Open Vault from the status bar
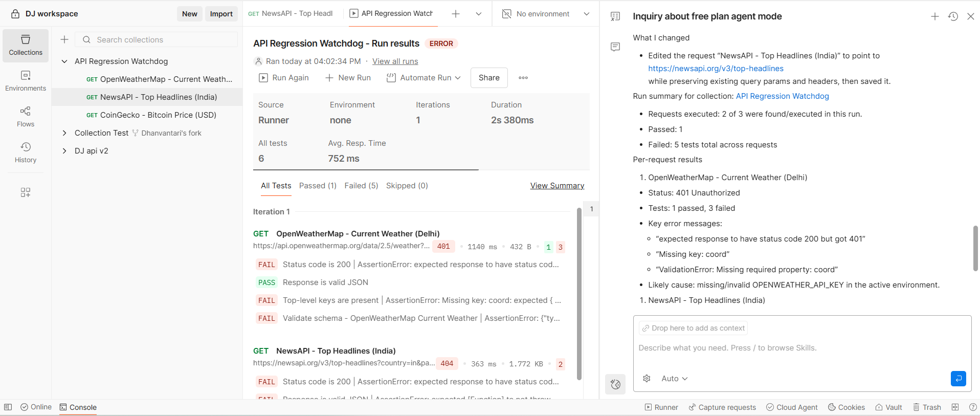This screenshot has height=416, width=980. (x=888, y=407)
